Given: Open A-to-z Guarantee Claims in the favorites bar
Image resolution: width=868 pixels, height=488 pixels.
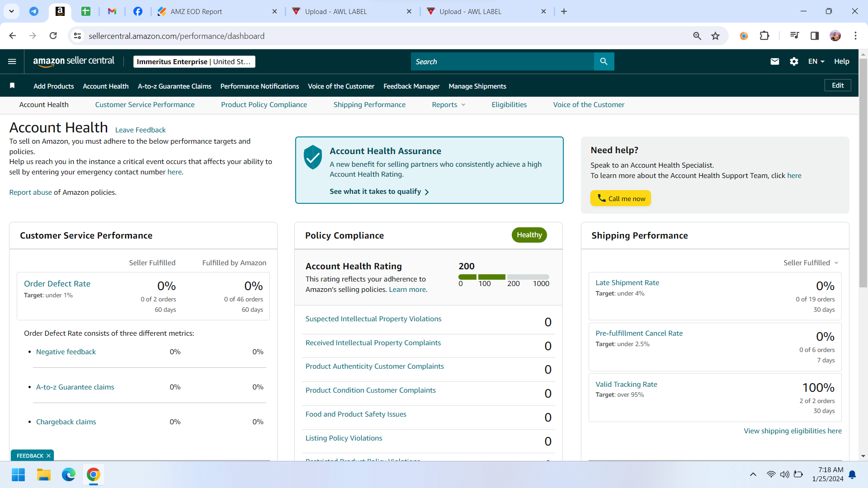Looking at the screenshot, I should 175,86.
